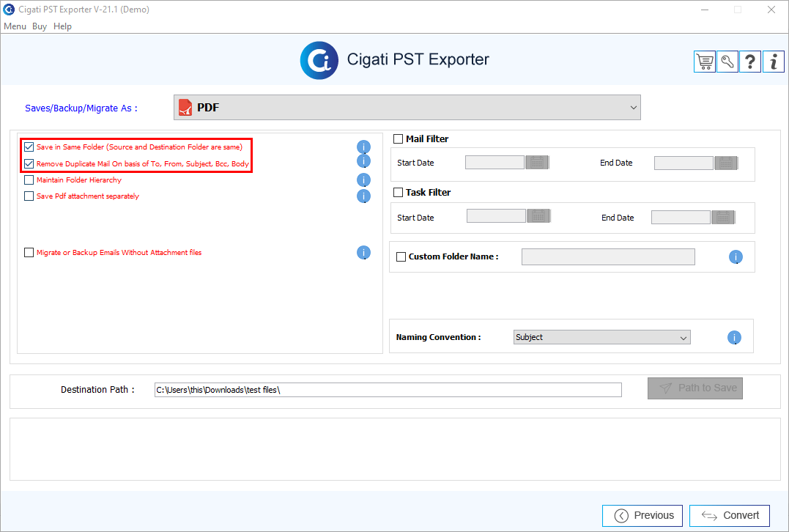Click the about info icon in the header
This screenshot has width=789, height=532.
pyautogui.click(x=774, y=62)
